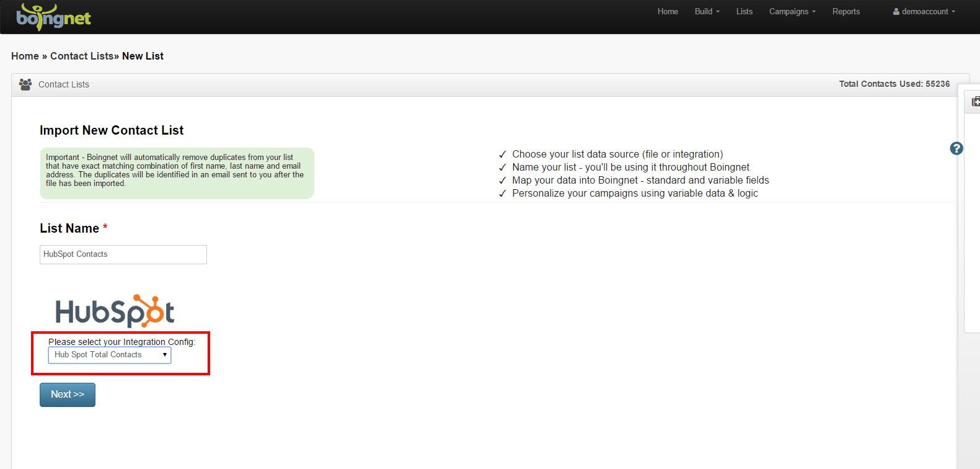This screenshot has width=980, height=469.
Task: Expand the Campaigns menu
Action: (x=792, y=12)
